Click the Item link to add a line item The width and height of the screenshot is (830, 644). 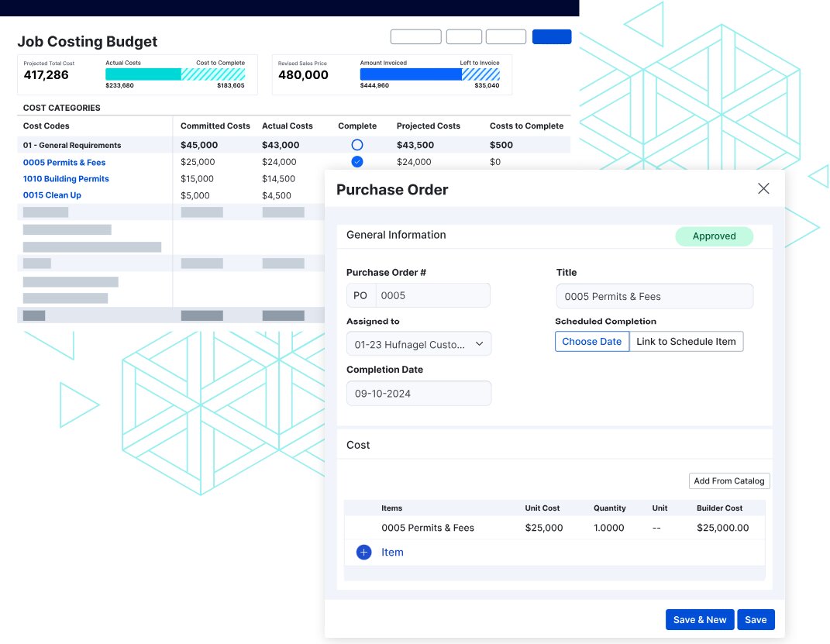392,552
